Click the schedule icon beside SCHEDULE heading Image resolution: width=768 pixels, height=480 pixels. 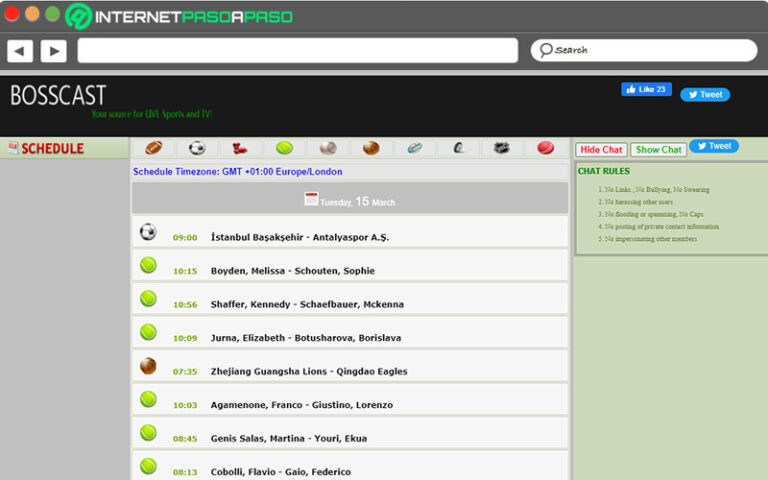[13, 148]
